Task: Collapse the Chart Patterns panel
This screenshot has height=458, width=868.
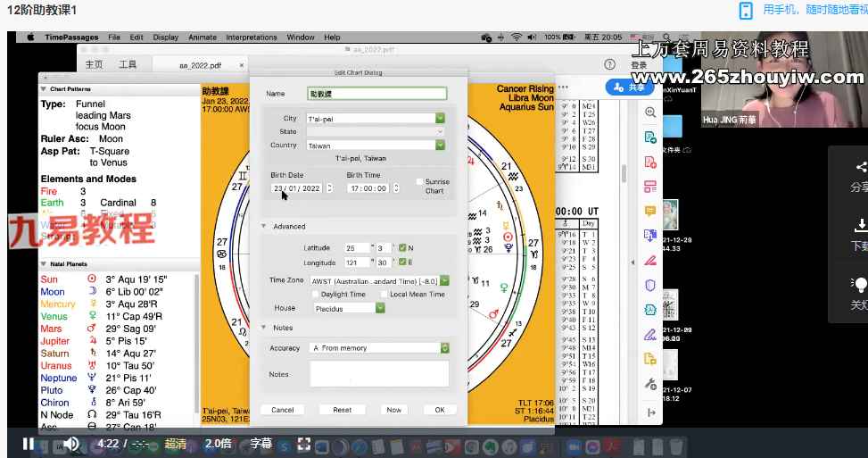Action: click(x=43, y=88)
